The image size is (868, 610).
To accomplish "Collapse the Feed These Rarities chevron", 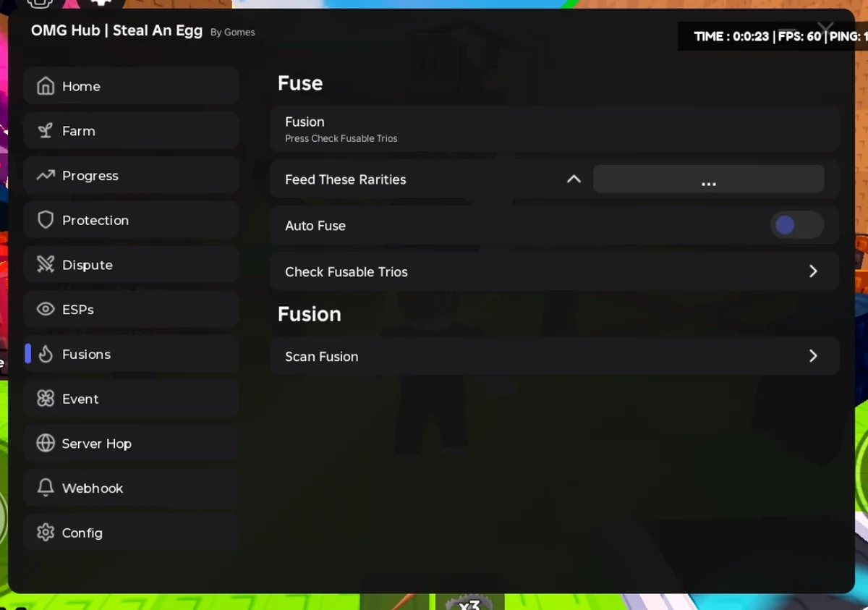I will (574, 179).
